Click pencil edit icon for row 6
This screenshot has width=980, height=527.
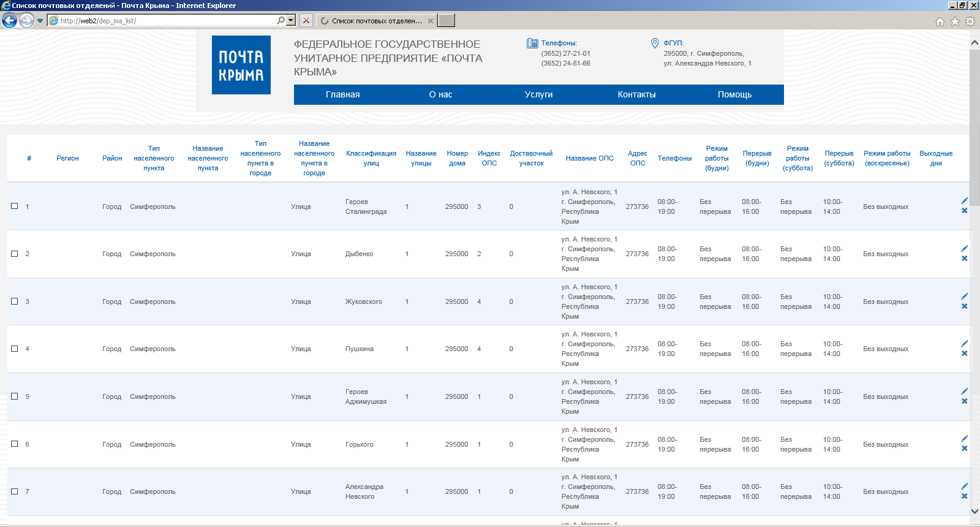coord(965,439)
